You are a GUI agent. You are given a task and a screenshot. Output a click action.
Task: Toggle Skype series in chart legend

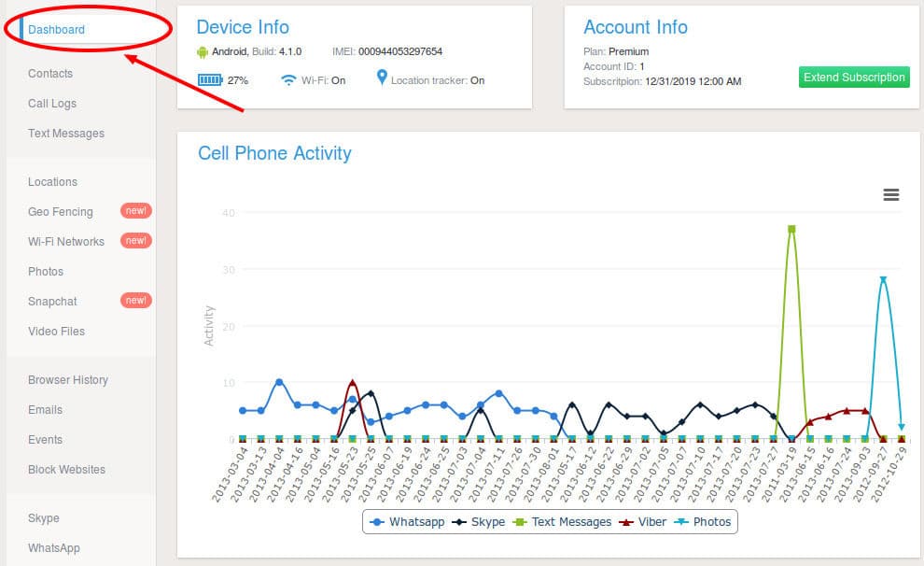click(x=479, y=522)
